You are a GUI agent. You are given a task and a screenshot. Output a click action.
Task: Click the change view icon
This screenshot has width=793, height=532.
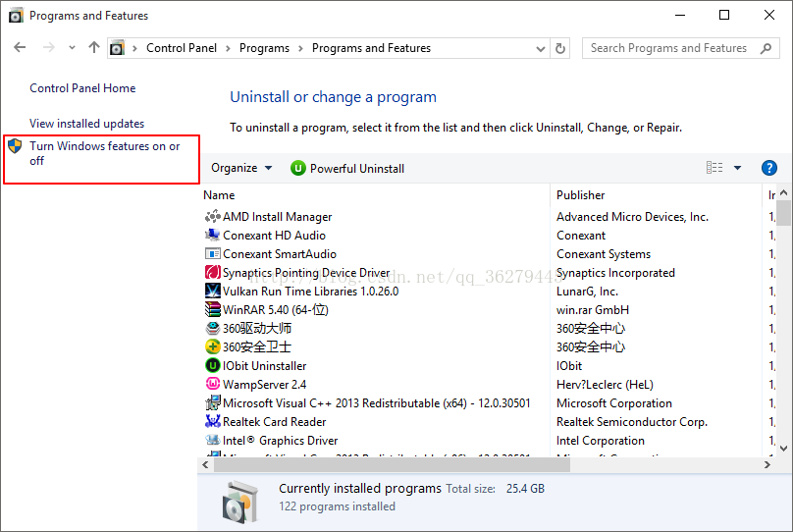(714, 168)
